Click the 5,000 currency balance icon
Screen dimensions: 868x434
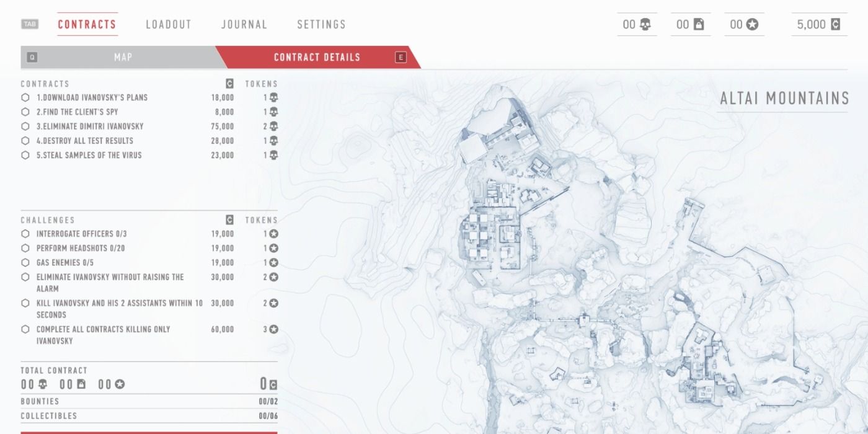(836, 25)
